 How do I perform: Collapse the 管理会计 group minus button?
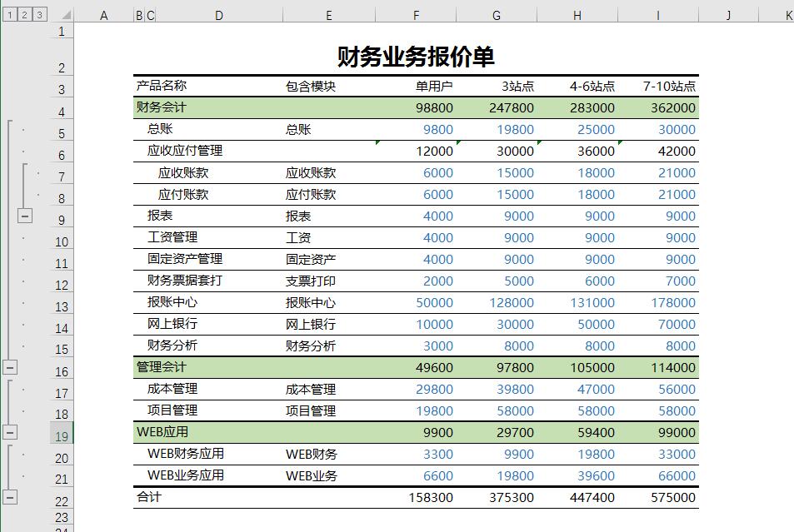point(9,432)
